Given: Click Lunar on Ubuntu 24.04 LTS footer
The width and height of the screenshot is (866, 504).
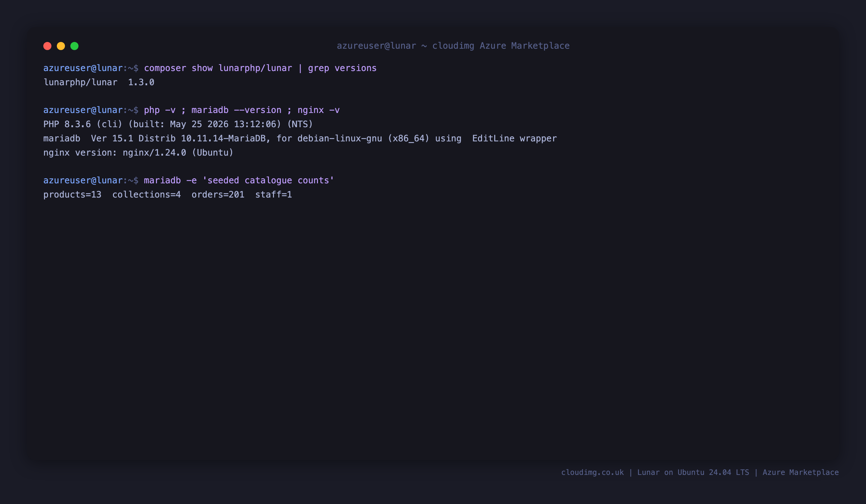Looking at the screenshot, I should [x=693, y=473].
